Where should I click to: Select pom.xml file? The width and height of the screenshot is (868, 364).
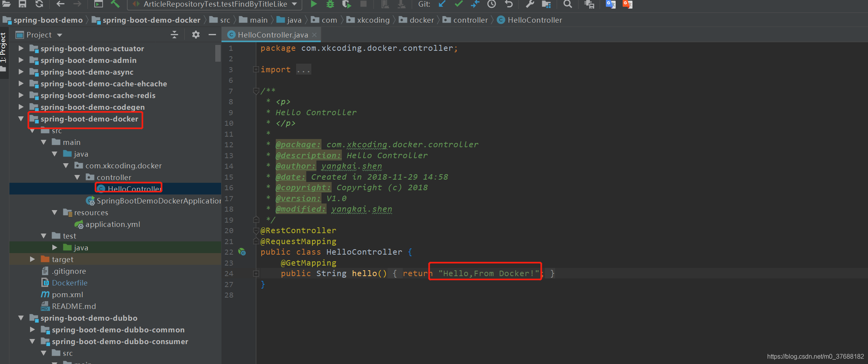[x=67, y=294]
